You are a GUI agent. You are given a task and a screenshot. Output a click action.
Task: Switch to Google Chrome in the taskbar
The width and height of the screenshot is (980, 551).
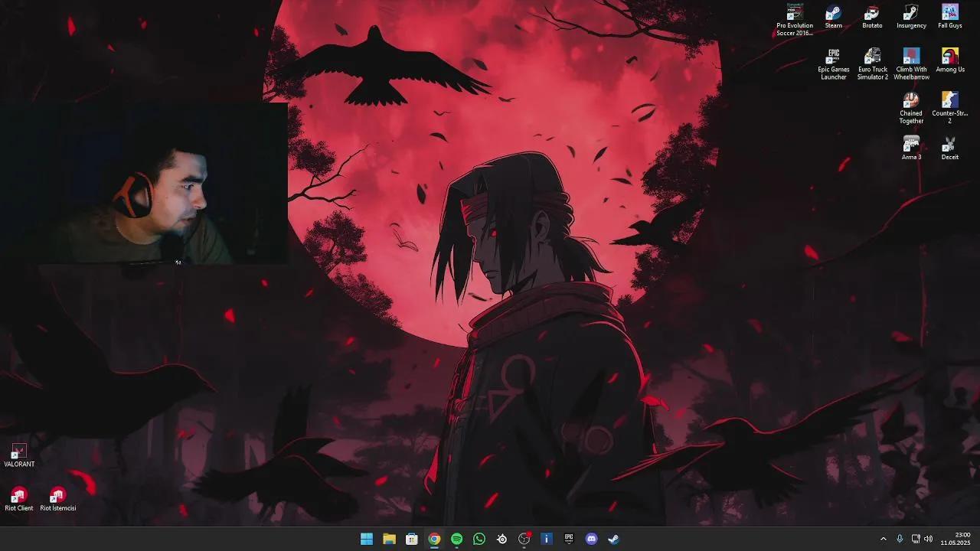pos(434,539)
